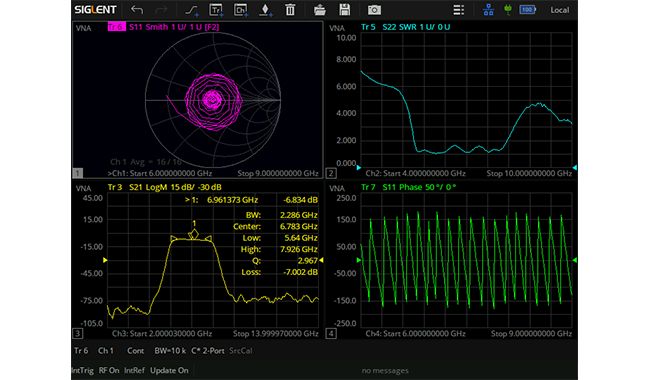Click marker 1 on S21 trace
This screenshot has width=650, height=380.
tap(194, 235)
